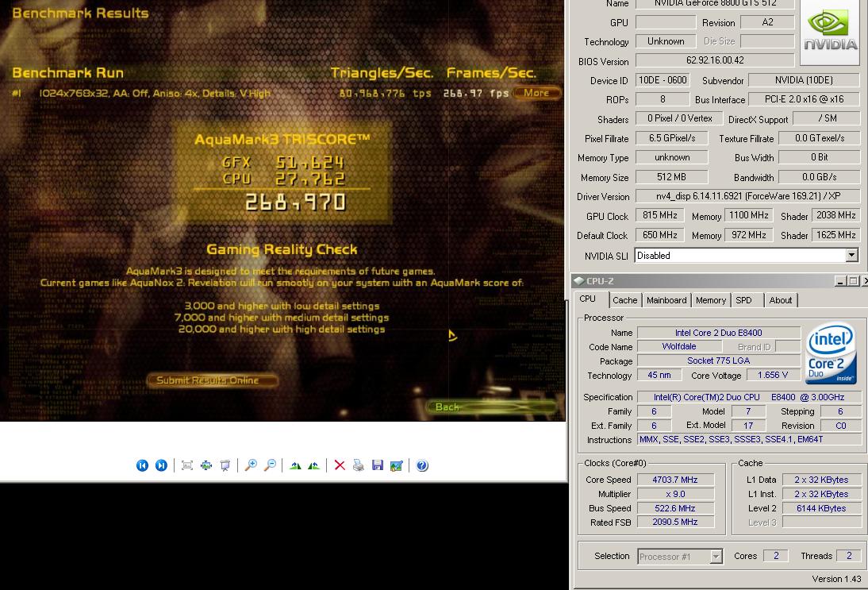Zoom in with magnifier plus
The height and width of the screenshot is (590, 868).
pyautogui.click(x=251, y=465)
